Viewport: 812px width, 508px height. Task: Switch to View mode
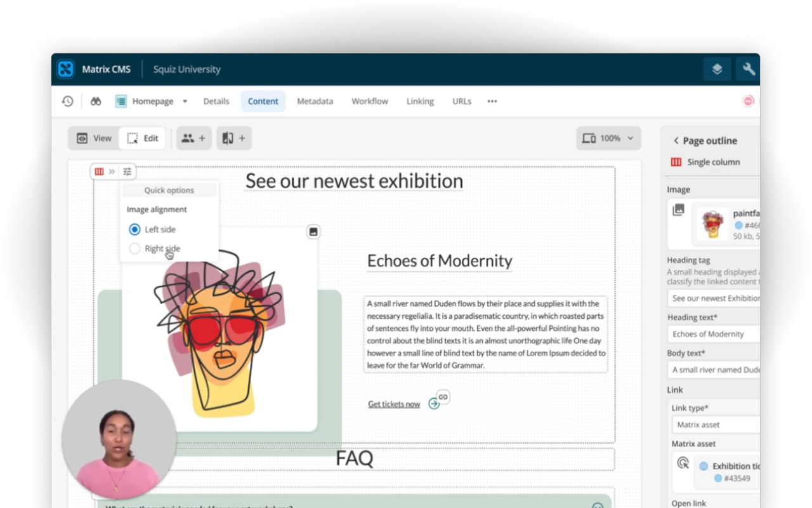[x=94, y=138]
